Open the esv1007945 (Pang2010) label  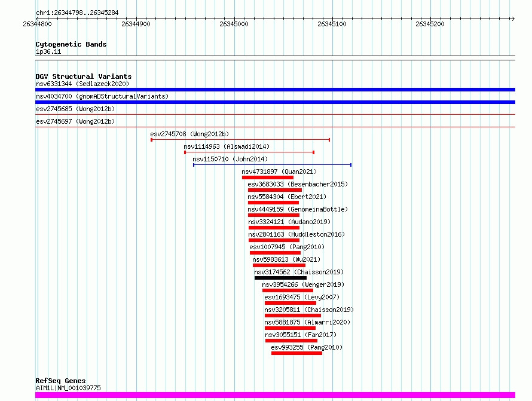pos(287,247)
